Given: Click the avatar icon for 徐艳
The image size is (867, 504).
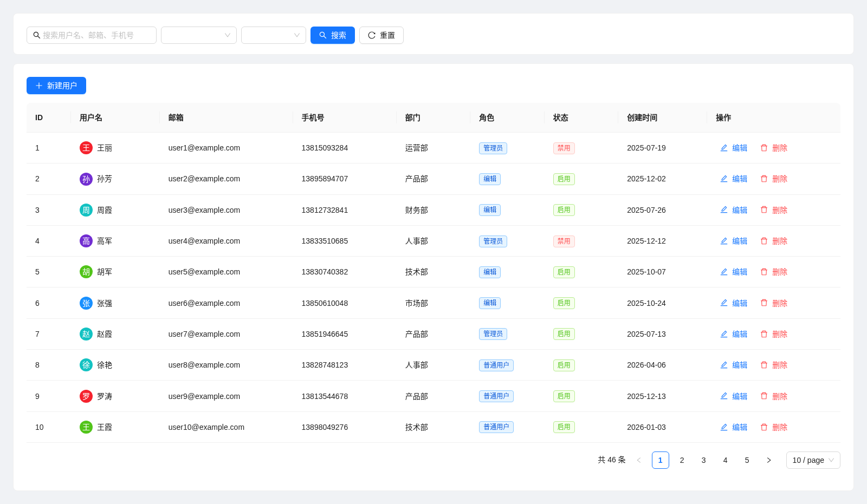Looking at the screenshot, I should [x=86, y=365].
